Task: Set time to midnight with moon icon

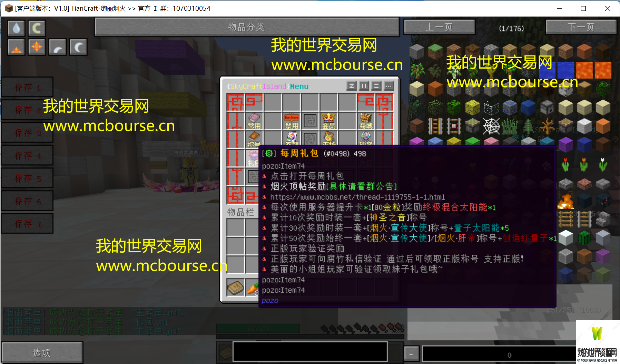Action: tap(78, 47)
